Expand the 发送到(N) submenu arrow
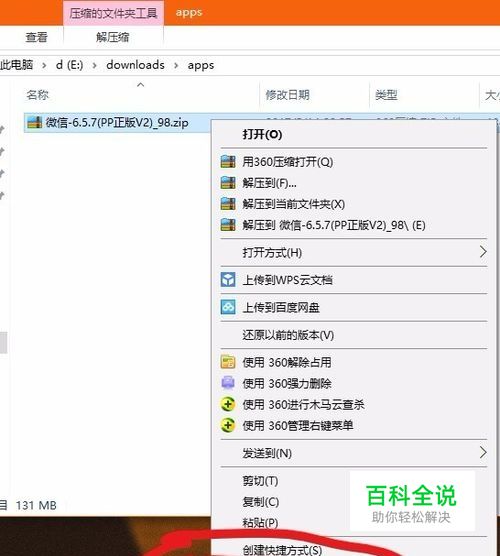This screenshot has height=556, width=500. click(x=483, y=452)
